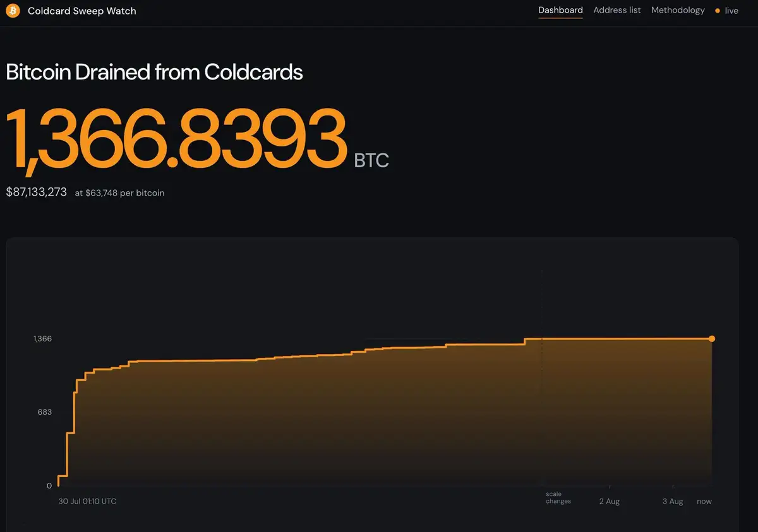Click the 2 Aug axis label
Screen dimensions: 758x532
[610, 501]
